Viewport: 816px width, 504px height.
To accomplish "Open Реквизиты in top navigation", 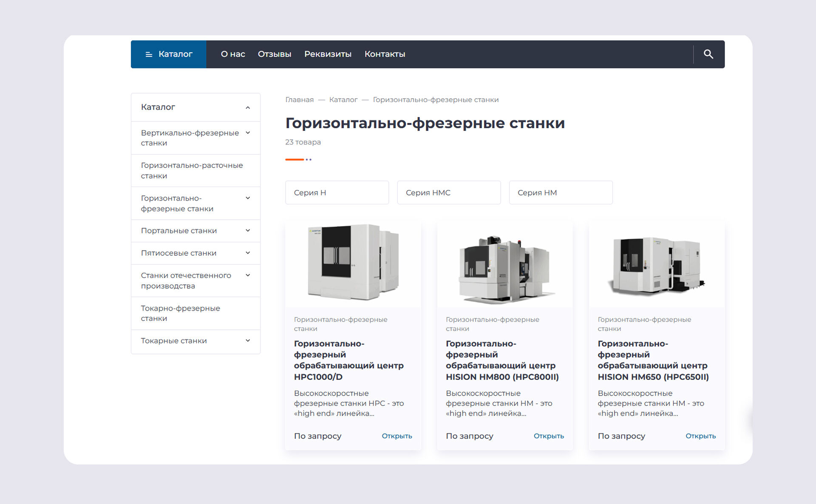I will pyautogui.click(x=328, y=54).
